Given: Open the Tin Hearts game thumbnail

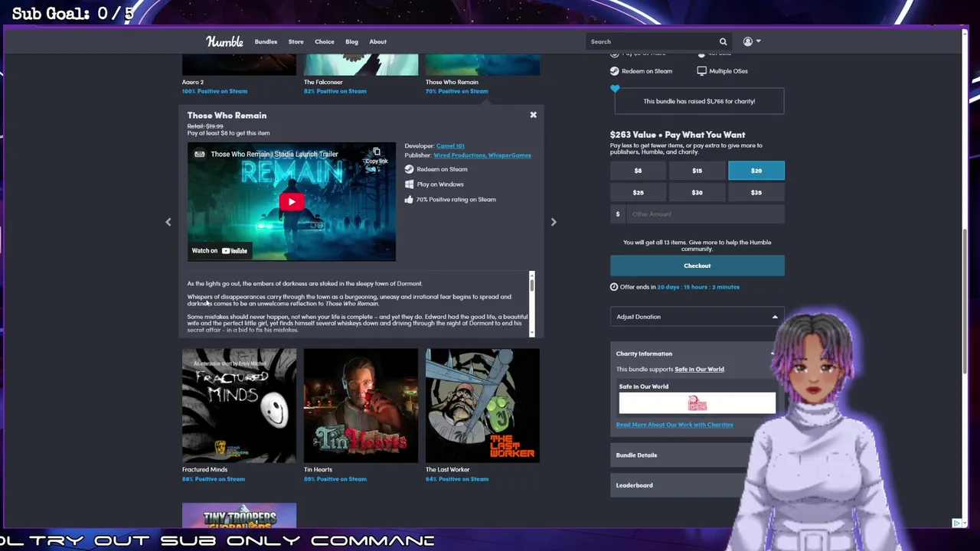Looking at the screenshot, I should (361, 406).
